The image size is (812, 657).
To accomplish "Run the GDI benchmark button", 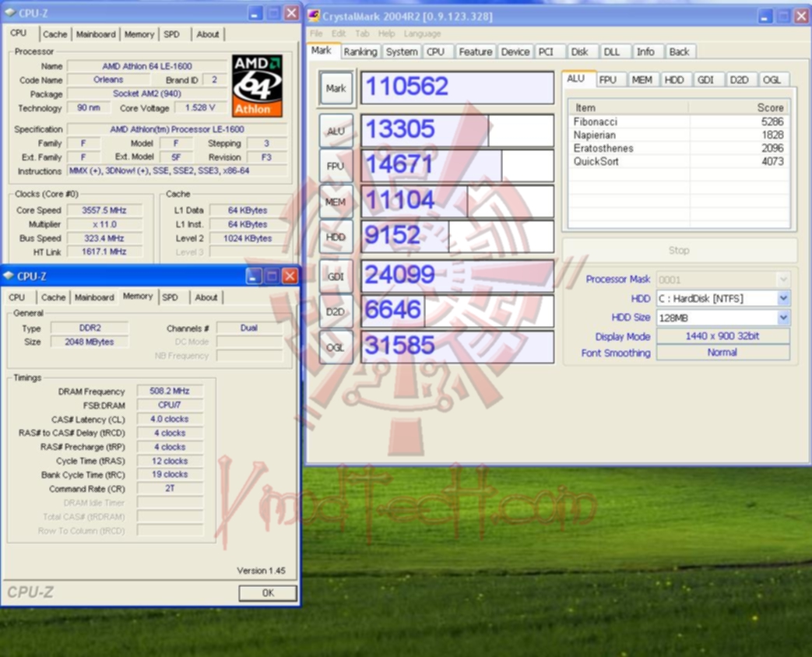I will (336, 276).
